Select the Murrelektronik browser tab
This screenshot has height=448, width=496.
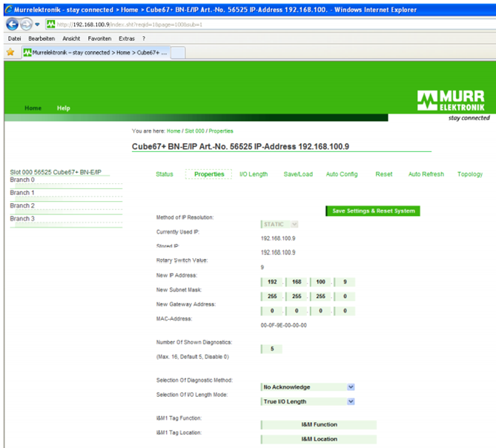point(96,53)
